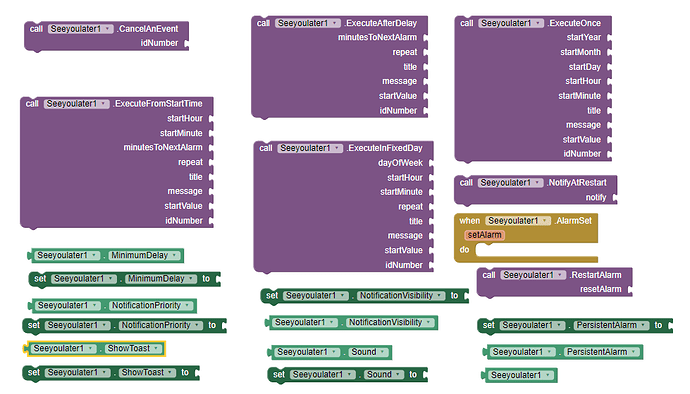Change NotificationPriority property in setter block
Viewport: 690px width, 394px height.
161,325
